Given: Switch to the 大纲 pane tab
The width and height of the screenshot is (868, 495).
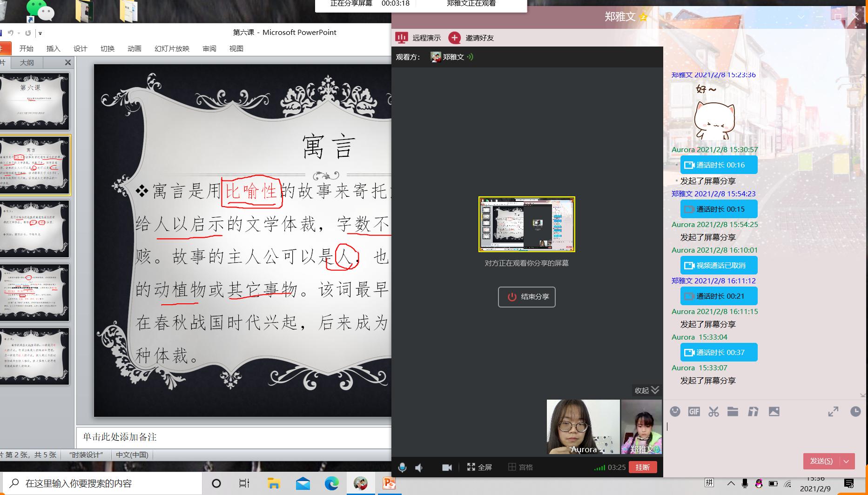Looking at the screenshot, I should click(27, 62).
